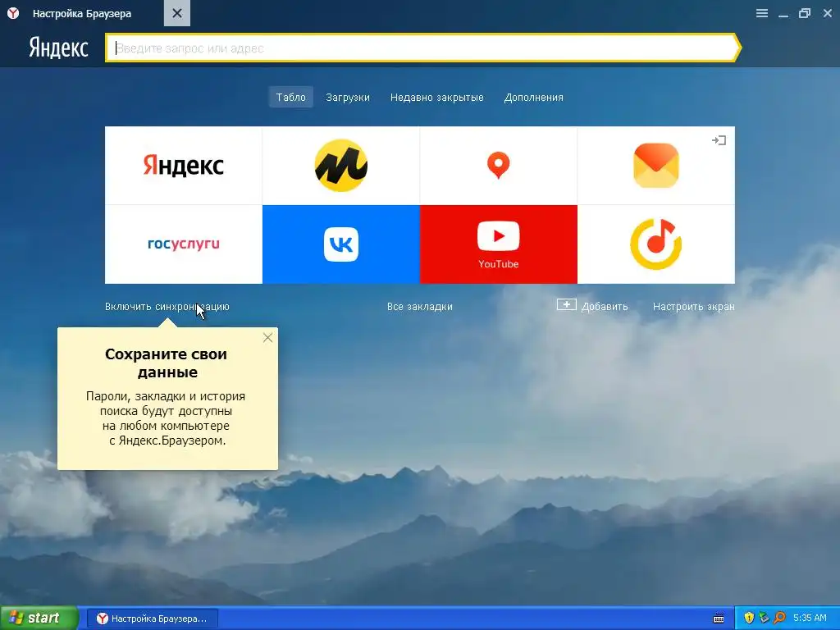The width and height of the screenshot is (840, 630).
Task: Switch to the Загрузки tab
Action: coord(348,98)
